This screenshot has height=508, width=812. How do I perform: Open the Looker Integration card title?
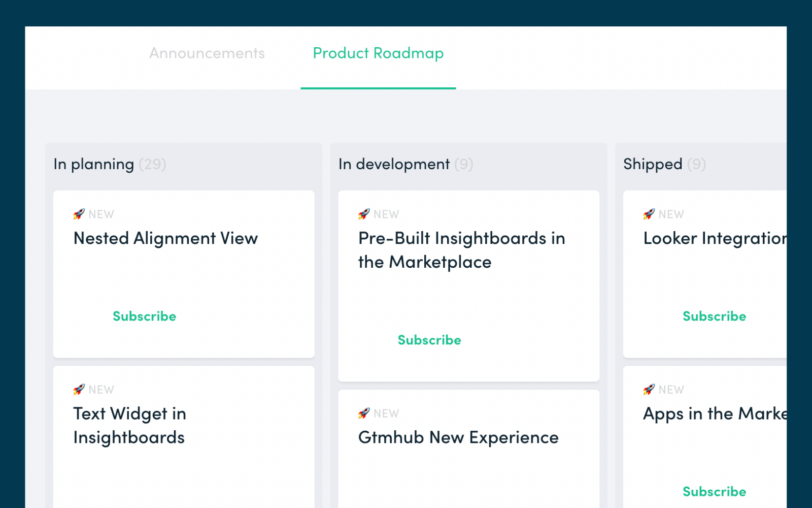[715, 238]
